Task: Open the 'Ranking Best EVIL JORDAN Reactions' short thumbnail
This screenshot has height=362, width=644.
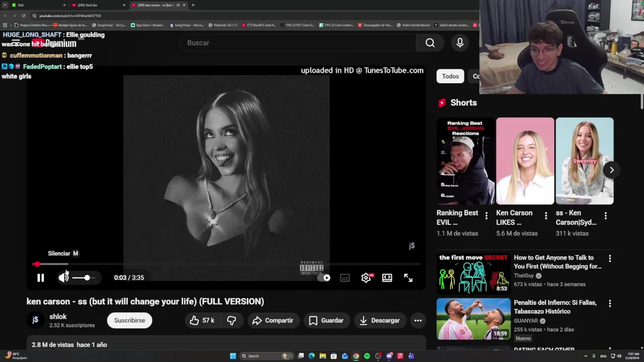Action: coord(465,161)
